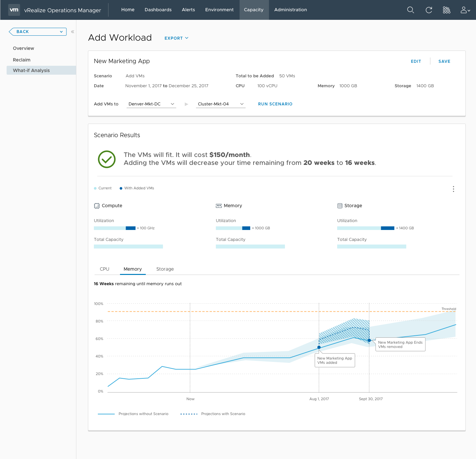
Task: Click RUN SCENARIO
Action: pyautogui.click(x=275, y=104)
